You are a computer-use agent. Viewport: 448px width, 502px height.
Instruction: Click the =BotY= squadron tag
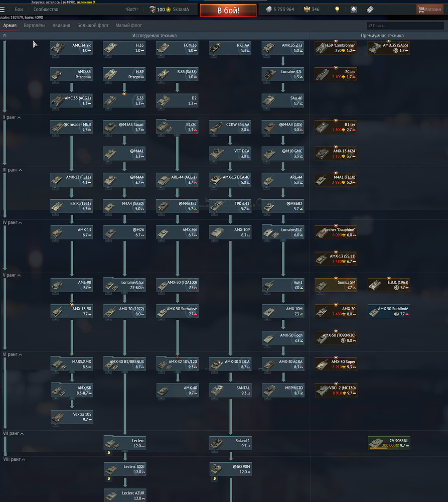tap(132, 9)
